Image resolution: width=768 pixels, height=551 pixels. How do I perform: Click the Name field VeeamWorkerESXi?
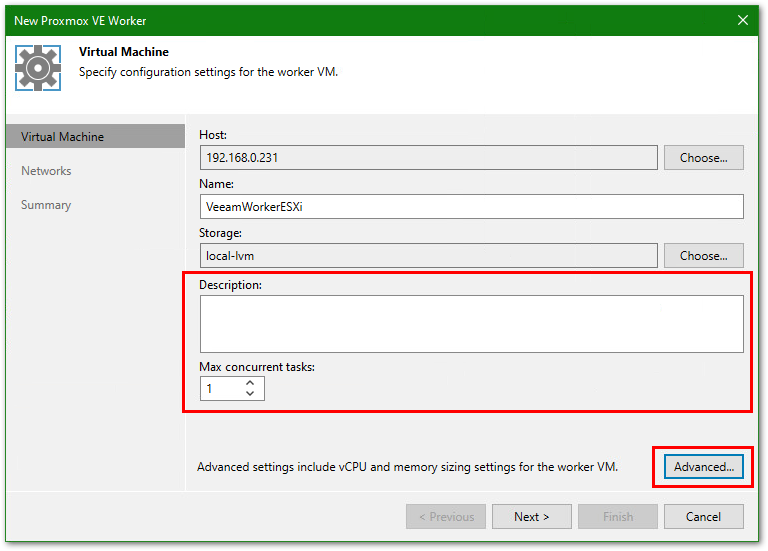pyautogui.click(x=471, y=206)
